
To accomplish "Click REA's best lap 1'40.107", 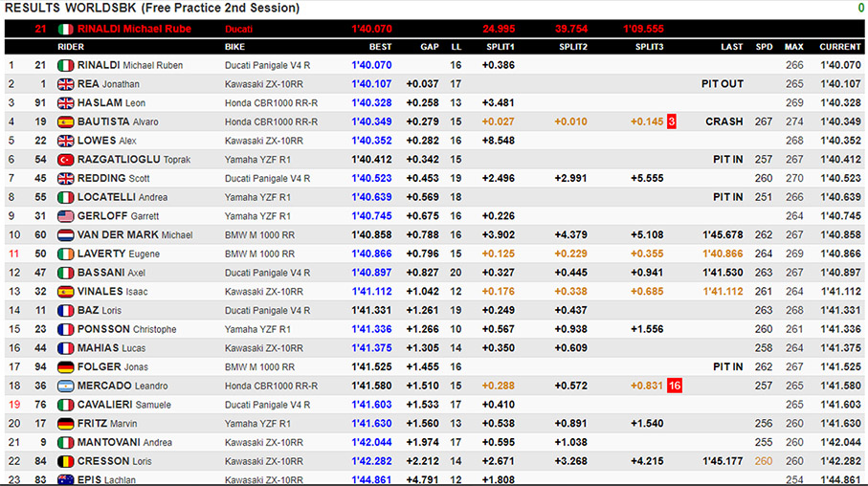I will (x=371, y=84).
